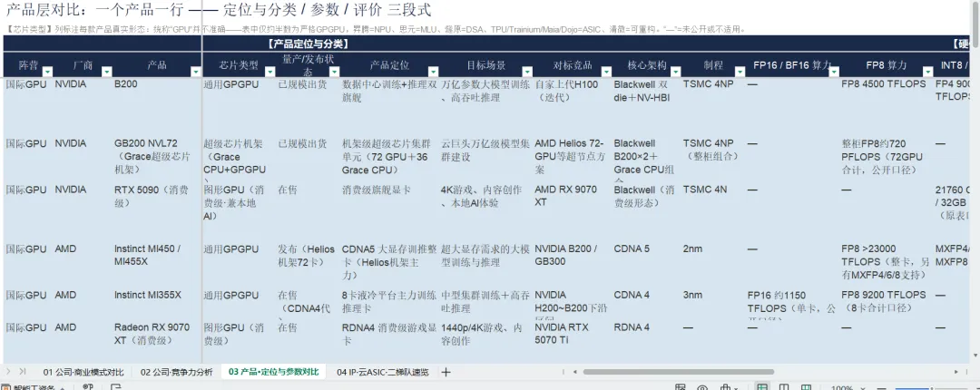Open the 产品 column filter dropdown
The image size is (980, 390).
coord(196,72)
